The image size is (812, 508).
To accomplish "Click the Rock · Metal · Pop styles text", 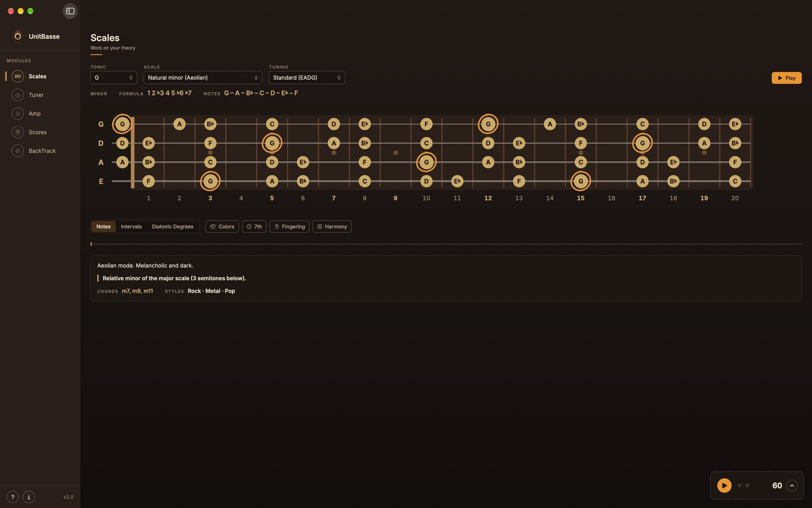I will [x=211, y=291].
